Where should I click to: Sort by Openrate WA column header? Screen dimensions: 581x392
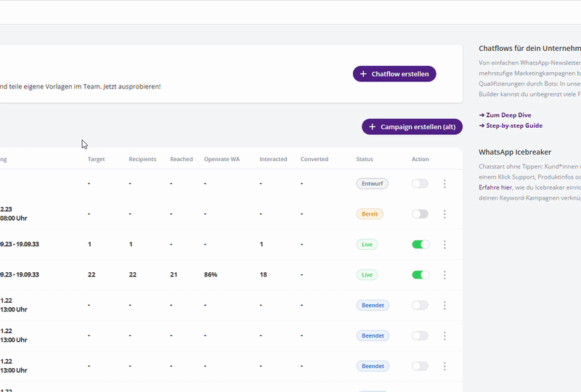pos(222,159)
